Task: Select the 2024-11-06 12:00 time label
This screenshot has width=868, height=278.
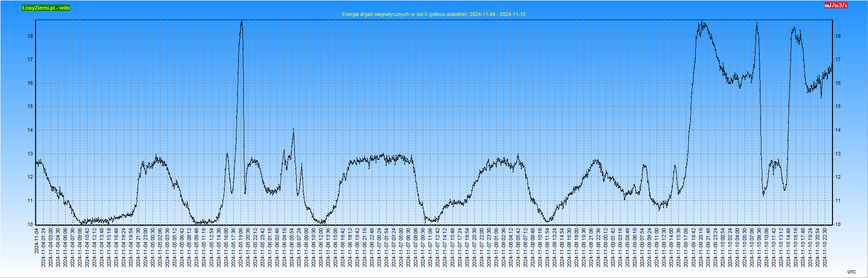Action: [x=321, y=247]
